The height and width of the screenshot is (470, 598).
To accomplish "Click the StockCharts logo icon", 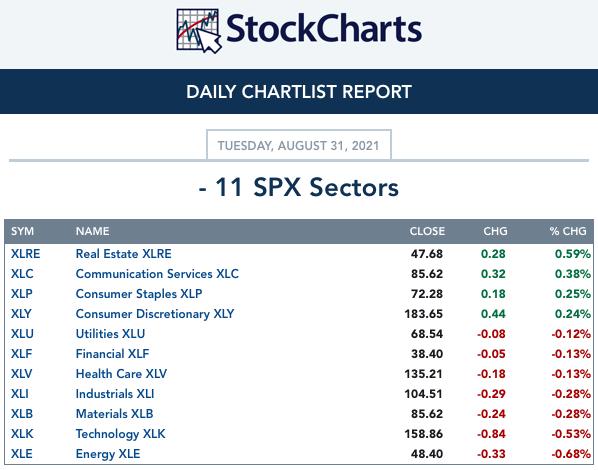I will tap(199, 31).
